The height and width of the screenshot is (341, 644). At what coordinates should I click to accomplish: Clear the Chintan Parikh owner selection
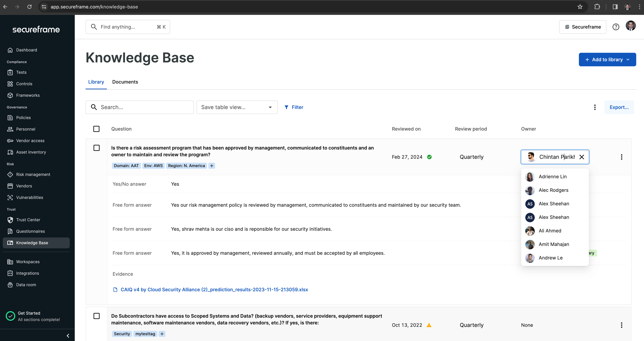click(x=582, y=157)
